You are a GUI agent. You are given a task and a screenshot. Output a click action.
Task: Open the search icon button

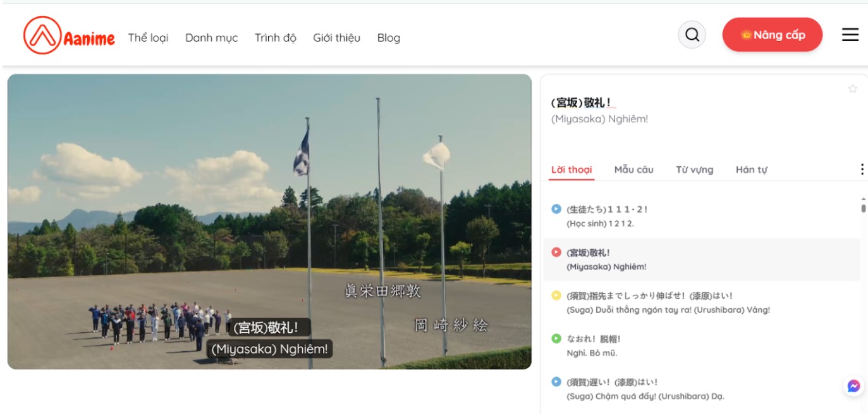pos(692,35)
